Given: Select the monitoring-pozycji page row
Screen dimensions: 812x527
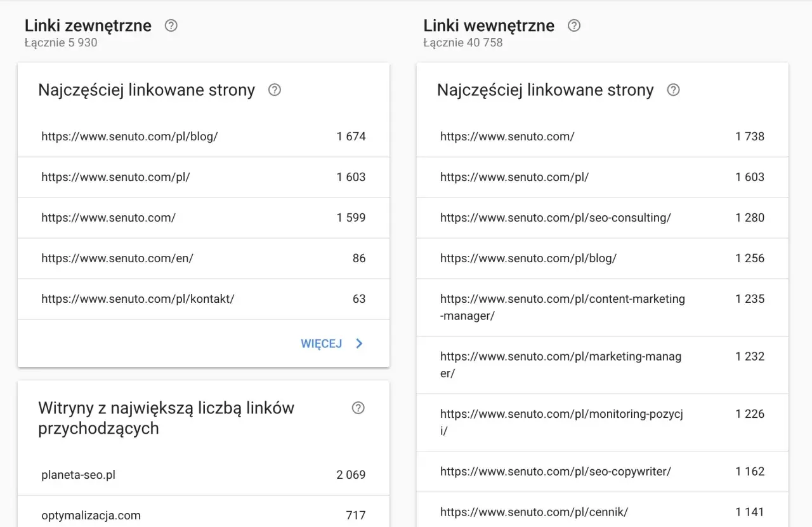Looking at the screenshot, I should pos(603,423).
